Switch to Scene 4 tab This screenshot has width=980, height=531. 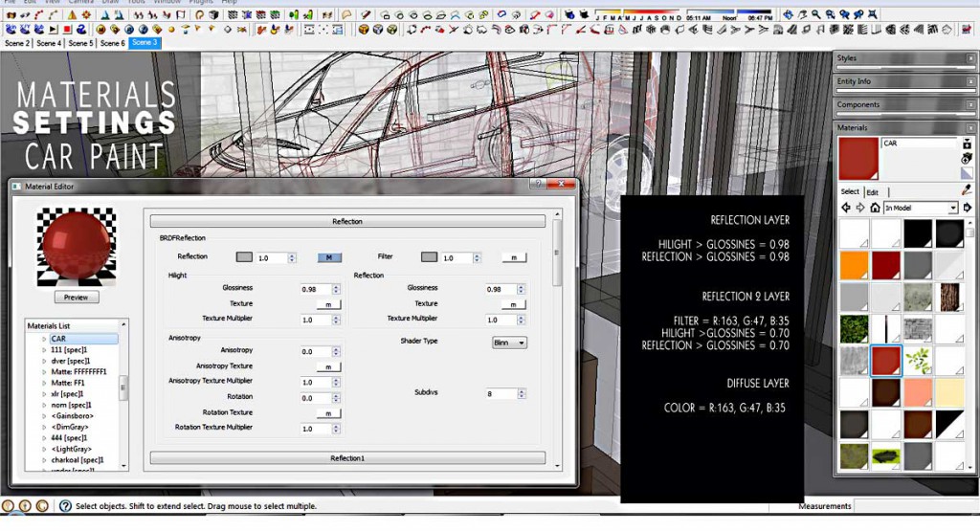point(49,43)
